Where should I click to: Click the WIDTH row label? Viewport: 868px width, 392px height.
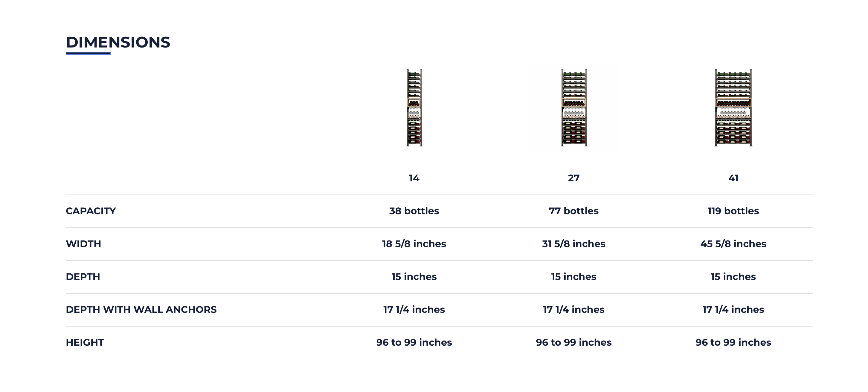[x=83, y=244]
